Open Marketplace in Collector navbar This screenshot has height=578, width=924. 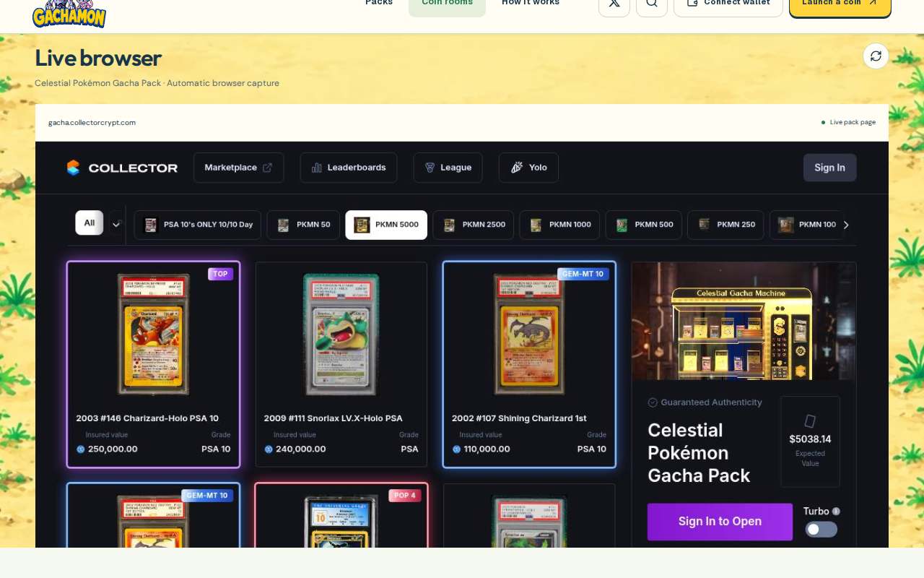238,168
